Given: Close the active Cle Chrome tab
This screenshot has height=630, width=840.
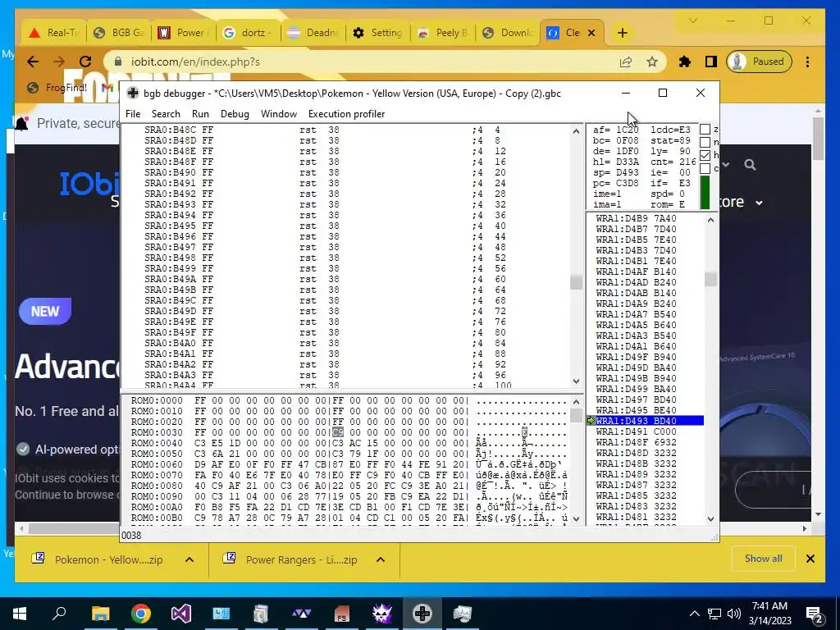Looking at the screenshot, I should tap(591, 33).
